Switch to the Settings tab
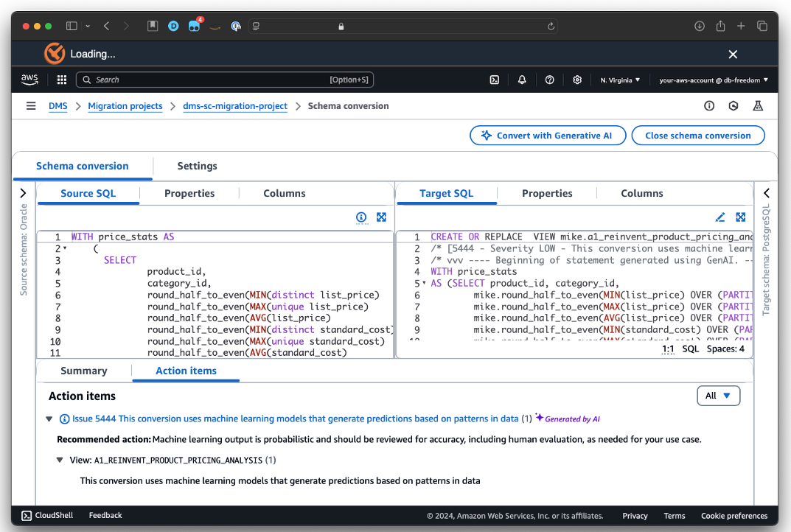The width and height of the screenshot is (791, 532). coord(197,166)
